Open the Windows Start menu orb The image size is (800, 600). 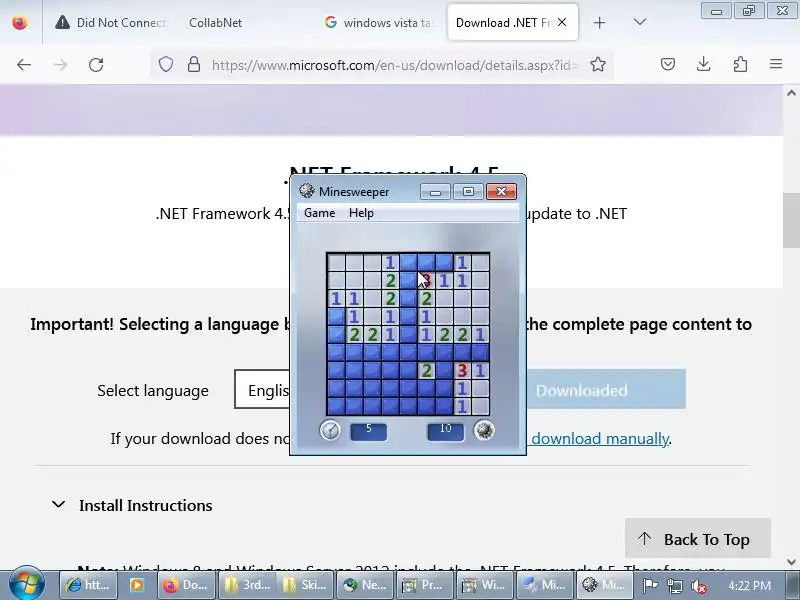tap(27, 583)
